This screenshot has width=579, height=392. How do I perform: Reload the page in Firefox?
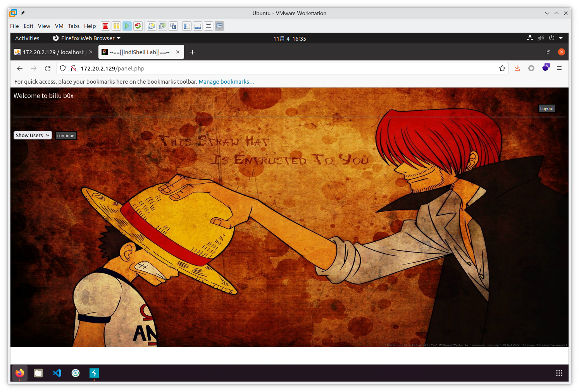tap(48, 69)
